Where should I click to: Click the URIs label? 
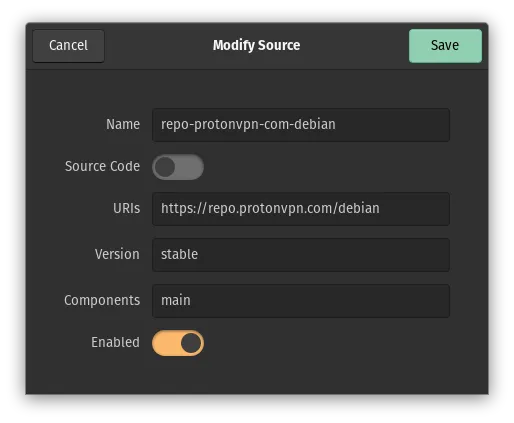[126, 208]
